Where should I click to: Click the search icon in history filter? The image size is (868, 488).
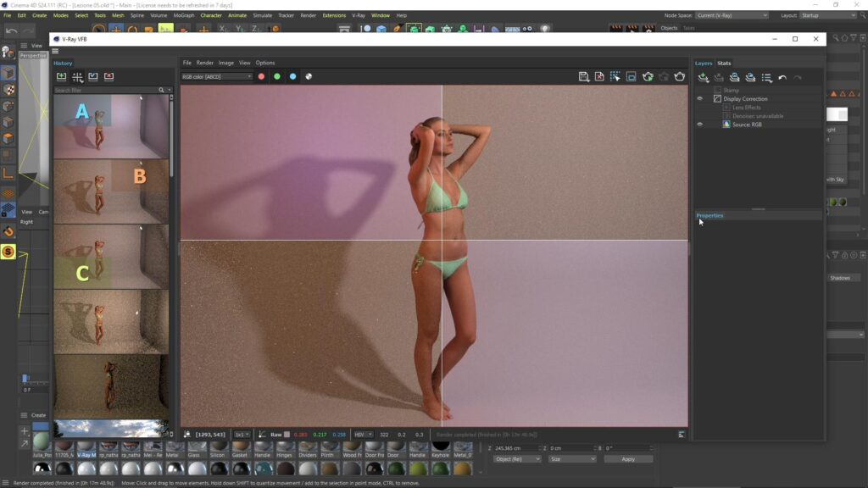click(161, 90)
